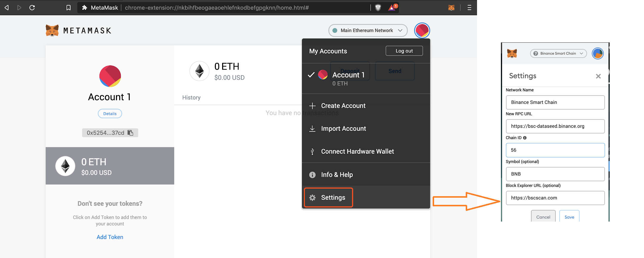Click the account avatar in the Binance panel

(597, 53)
